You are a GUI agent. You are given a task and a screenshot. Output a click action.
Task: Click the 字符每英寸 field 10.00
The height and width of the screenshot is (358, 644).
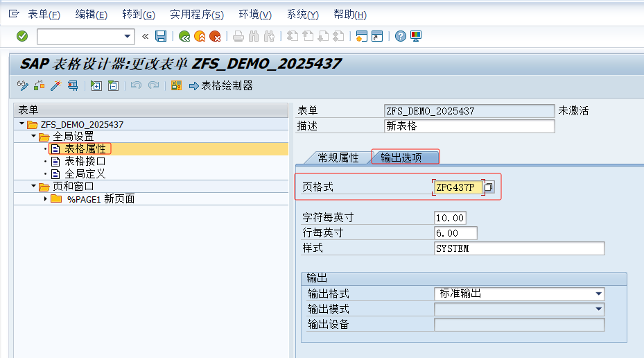click(450, 218)
